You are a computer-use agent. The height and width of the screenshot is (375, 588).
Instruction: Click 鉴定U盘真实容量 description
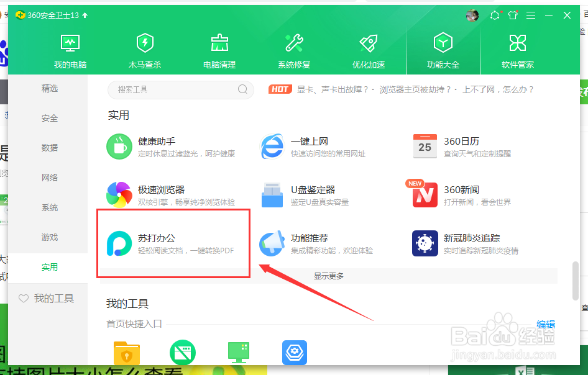click(x=320, y=202)
